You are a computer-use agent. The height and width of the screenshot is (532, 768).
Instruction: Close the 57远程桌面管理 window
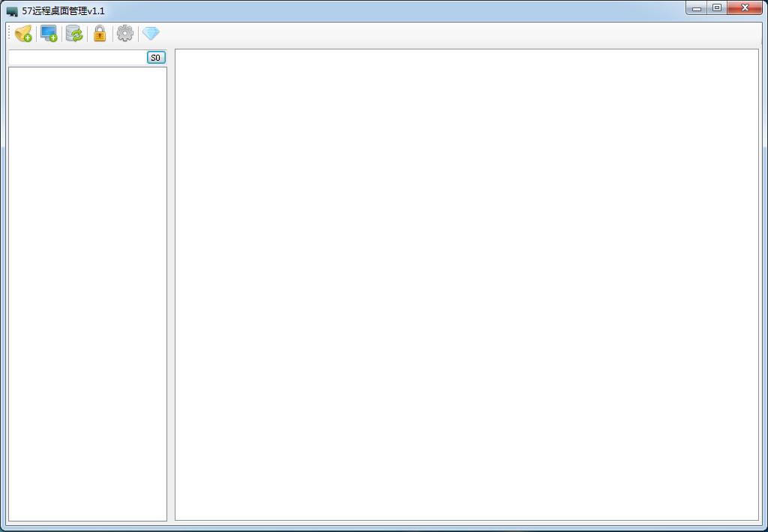click(745, 8)
